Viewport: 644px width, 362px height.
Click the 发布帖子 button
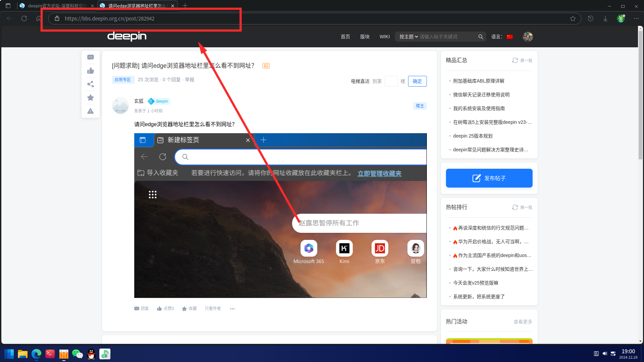[489, 178]
